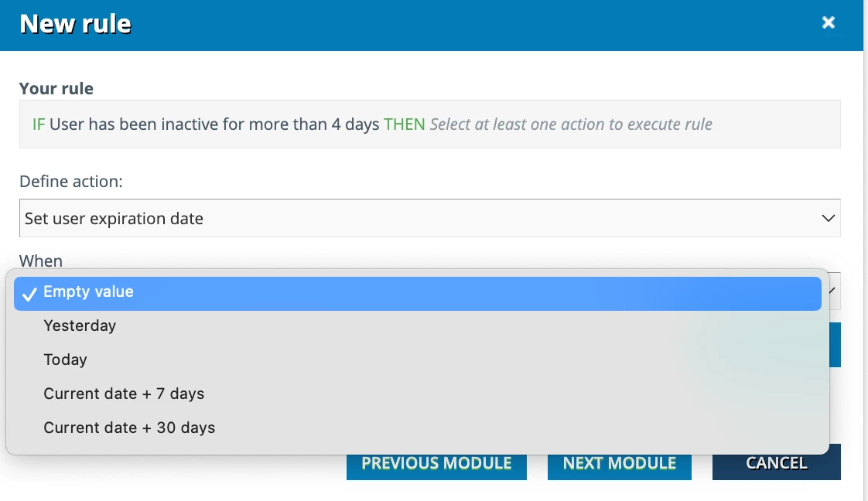Click the "Your rule" heading
This screenshot has width=868, height=501.
(x=56, y=89)
